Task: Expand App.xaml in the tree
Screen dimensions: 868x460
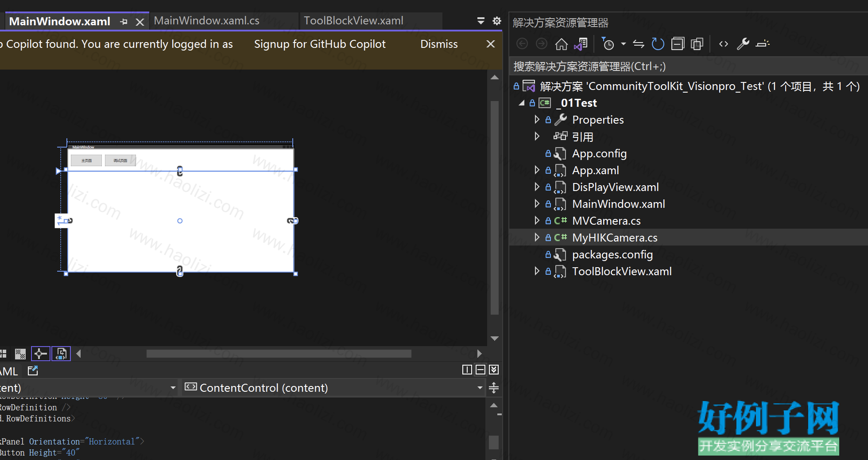Action: pyautogui.click(x=537, y=170)
